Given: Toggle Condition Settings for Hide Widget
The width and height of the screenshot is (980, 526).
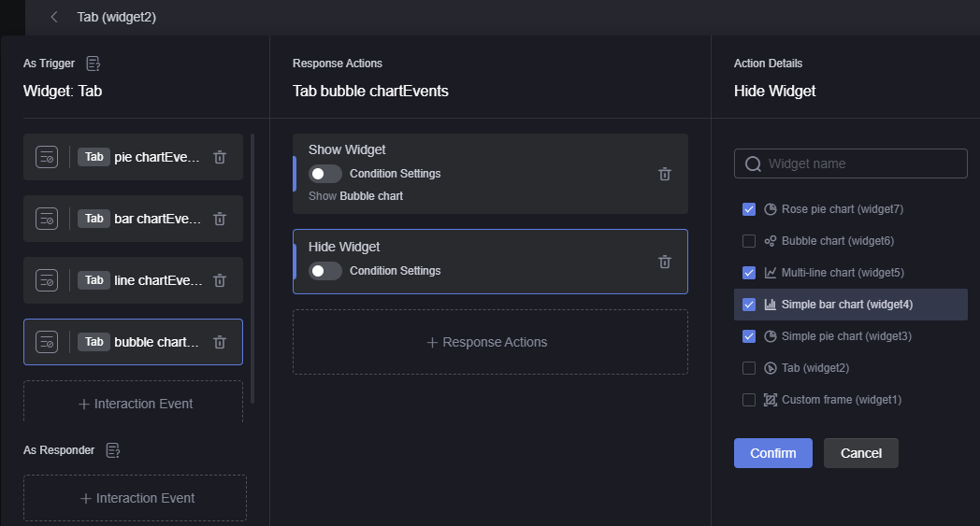Looking at the screenshot, I should coord(325,271).
